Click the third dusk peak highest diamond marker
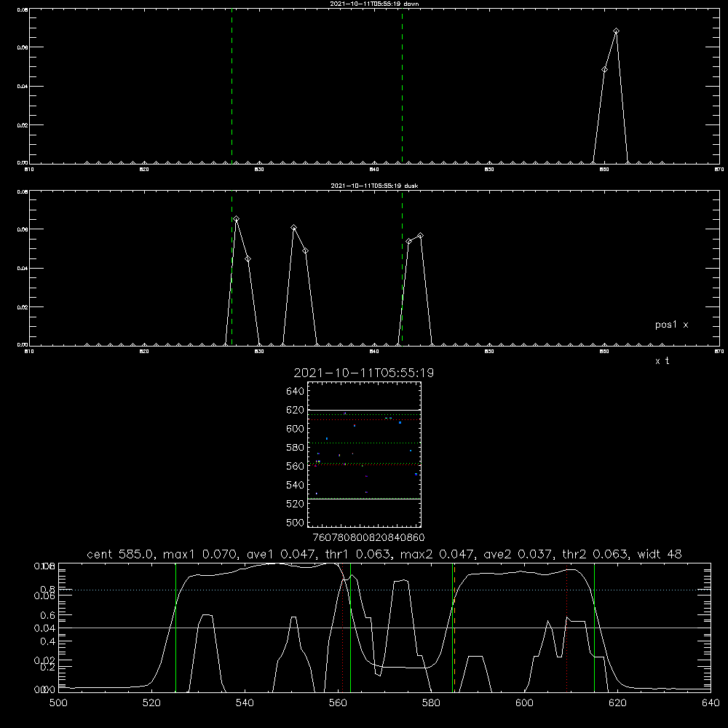 [x=420, y=235]
